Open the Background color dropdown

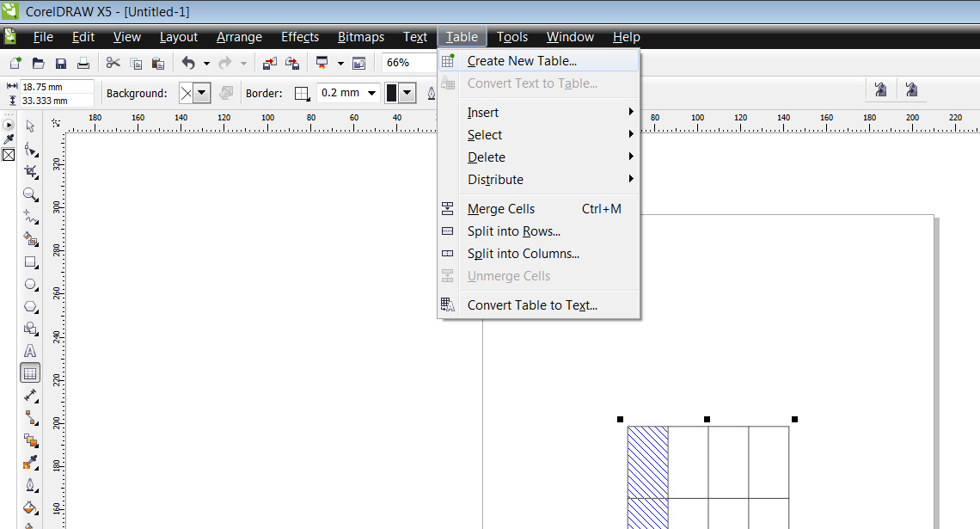[x=202, y=93]
